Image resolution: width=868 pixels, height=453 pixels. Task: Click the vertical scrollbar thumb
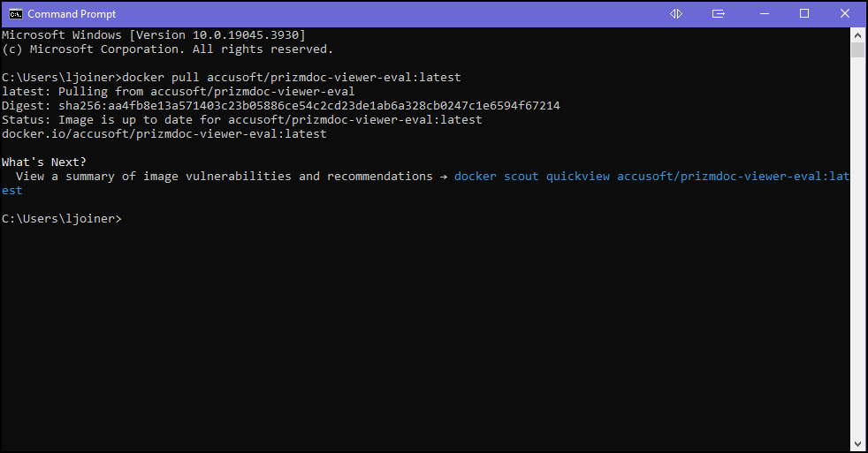pyautogui.click(x=857, y=49)
